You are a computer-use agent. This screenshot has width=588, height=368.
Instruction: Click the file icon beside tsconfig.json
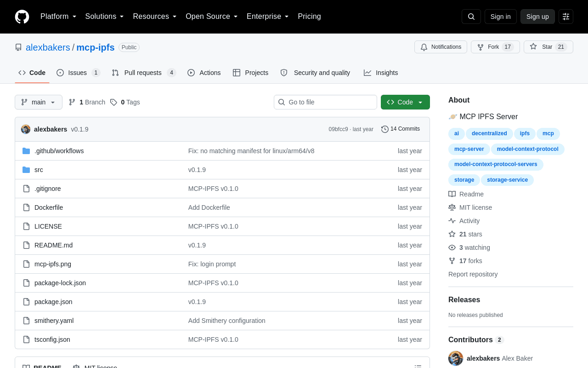point(26,339)
